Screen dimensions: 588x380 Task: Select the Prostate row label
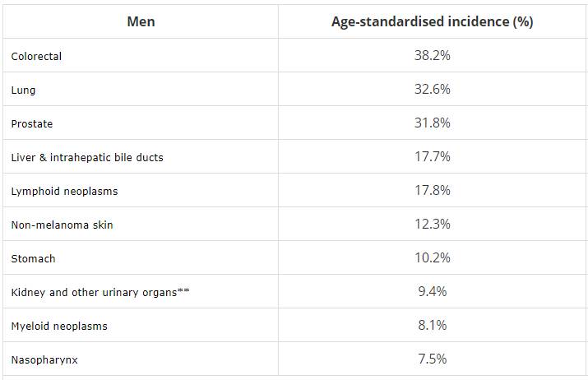(x=32, y=123)
